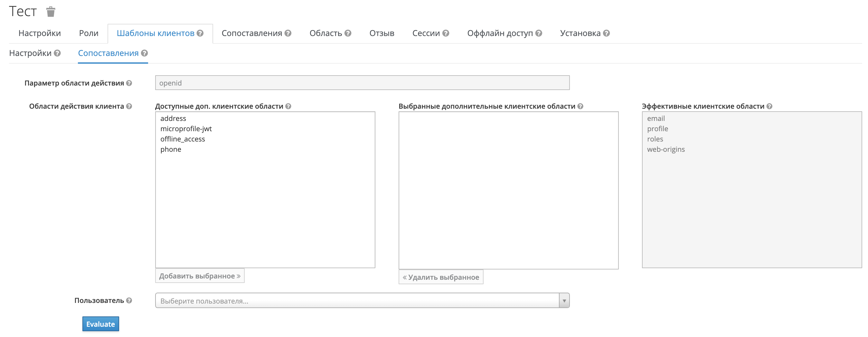The height and width of the screenshot is (337, 868).
Task: Click Удалить выбранное button
Action: (441, 278)
